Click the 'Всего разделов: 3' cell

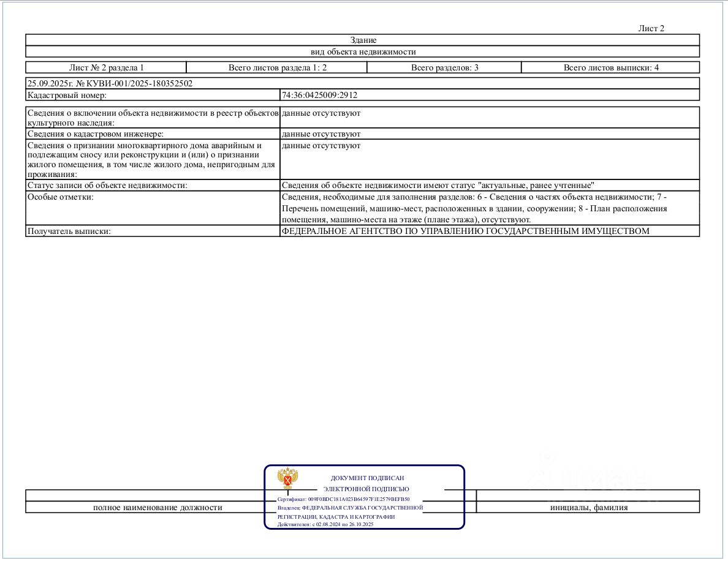444,67
